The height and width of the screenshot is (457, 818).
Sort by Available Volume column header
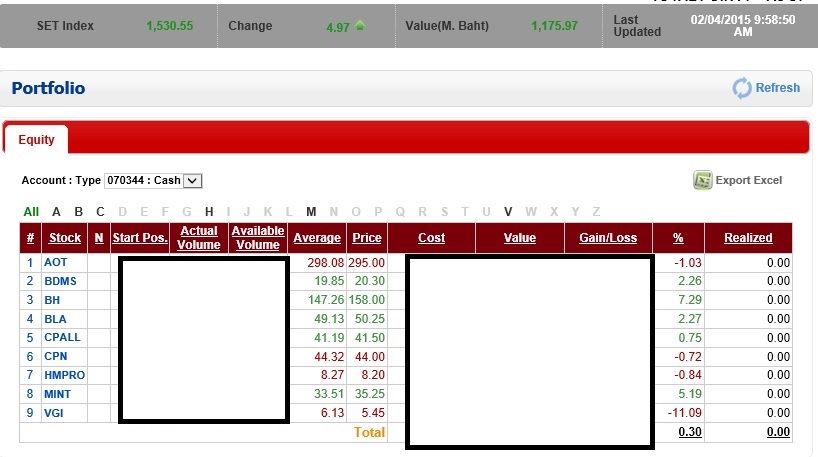[258, 238]
